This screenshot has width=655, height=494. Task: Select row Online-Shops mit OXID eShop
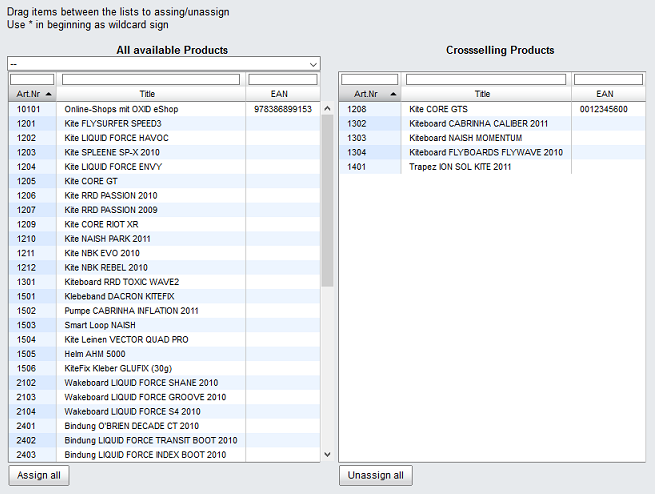164,109
